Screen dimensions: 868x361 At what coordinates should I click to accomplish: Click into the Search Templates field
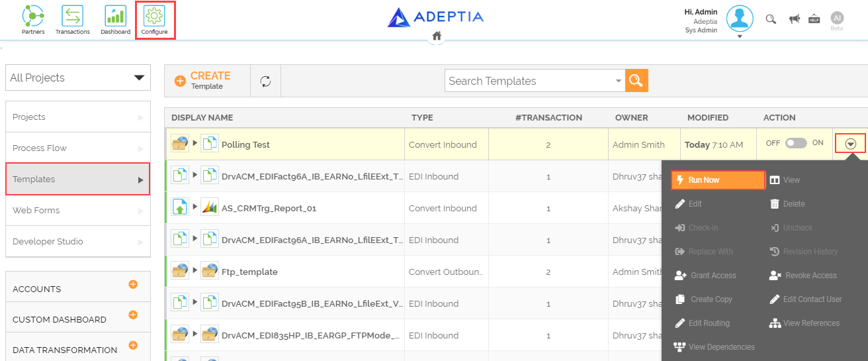point(529,81)
